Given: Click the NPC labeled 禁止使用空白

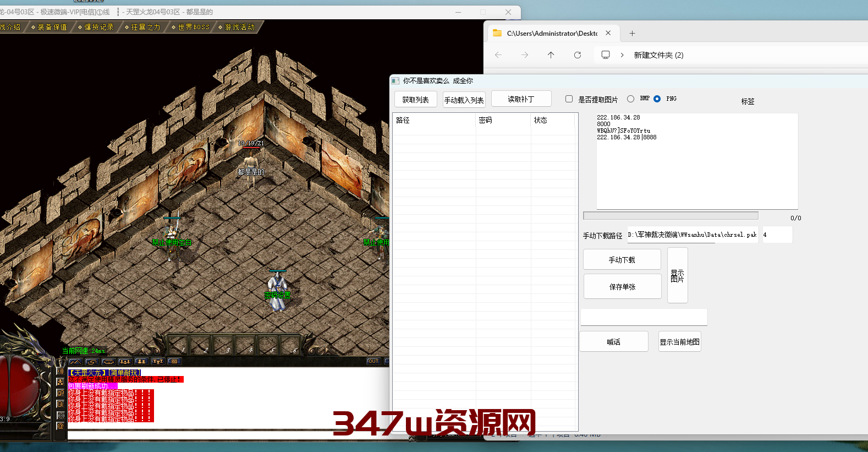Looking at the screenshot, I should [173, 239].
